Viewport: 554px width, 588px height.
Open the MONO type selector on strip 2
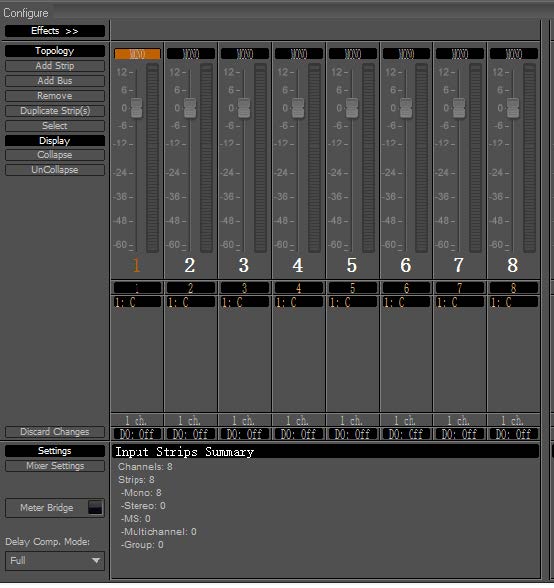pyautogui.click(x=191, y=54)
